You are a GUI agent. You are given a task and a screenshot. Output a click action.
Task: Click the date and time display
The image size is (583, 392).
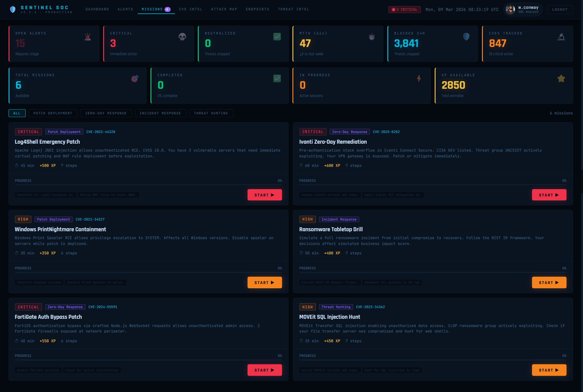462,10
